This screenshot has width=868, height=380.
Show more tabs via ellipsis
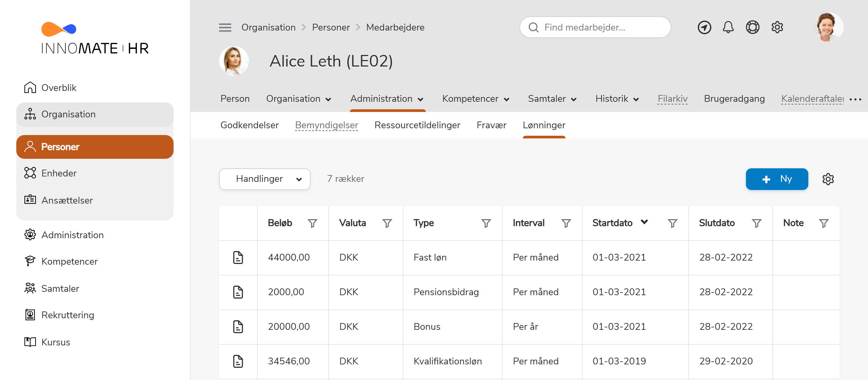(x=855, y=99)
